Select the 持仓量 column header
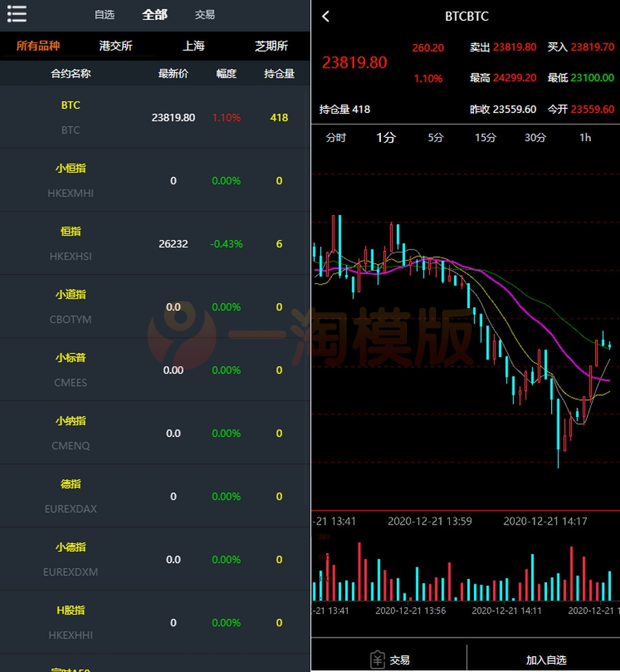Image resolution: width=620 pixels, height=672 pixels. [278, 74]
